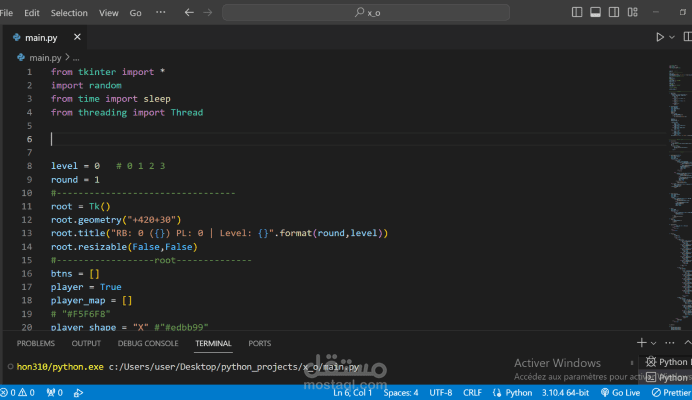This screenshot has height=400, width=692.
Task: Click the split editor icon
Action: coord(688,37)
